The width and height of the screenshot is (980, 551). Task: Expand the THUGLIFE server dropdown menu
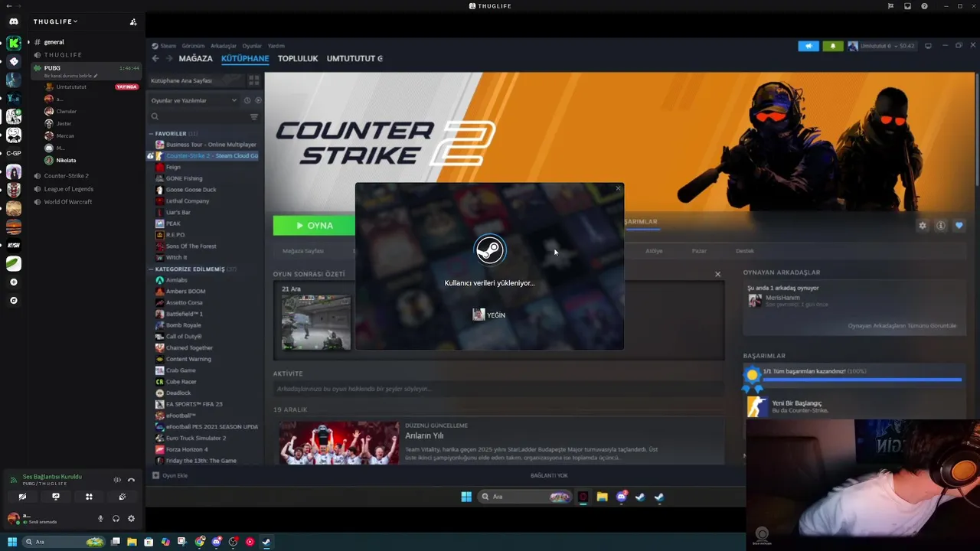click(56, 21)
